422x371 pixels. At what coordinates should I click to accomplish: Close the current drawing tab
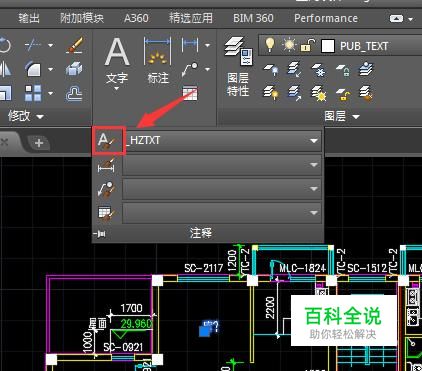pyautogui.click(x=4, y=142)
